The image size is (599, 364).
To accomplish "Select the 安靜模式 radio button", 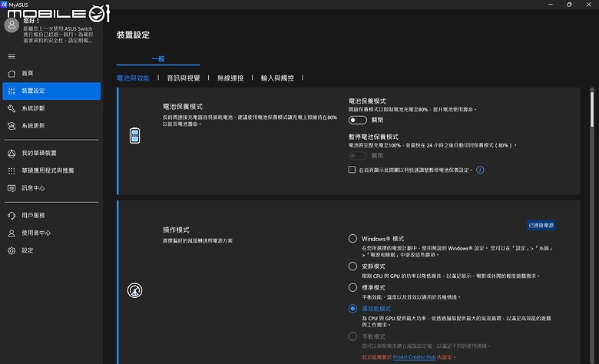I will pyautogui.click(x=352, y=266).
